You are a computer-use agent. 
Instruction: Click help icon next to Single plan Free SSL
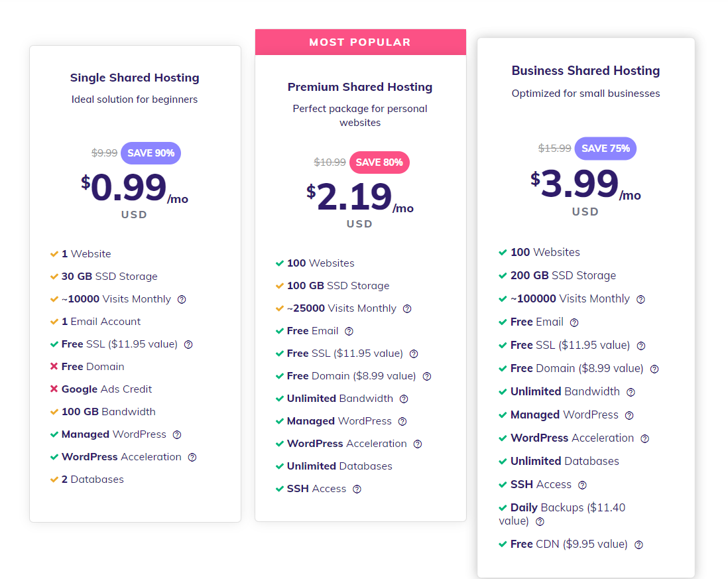click(188, 344)
